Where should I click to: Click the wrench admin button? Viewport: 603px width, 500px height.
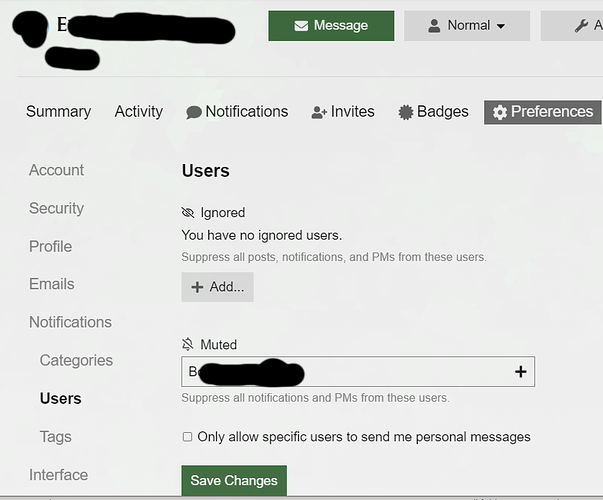pos(572,26)
